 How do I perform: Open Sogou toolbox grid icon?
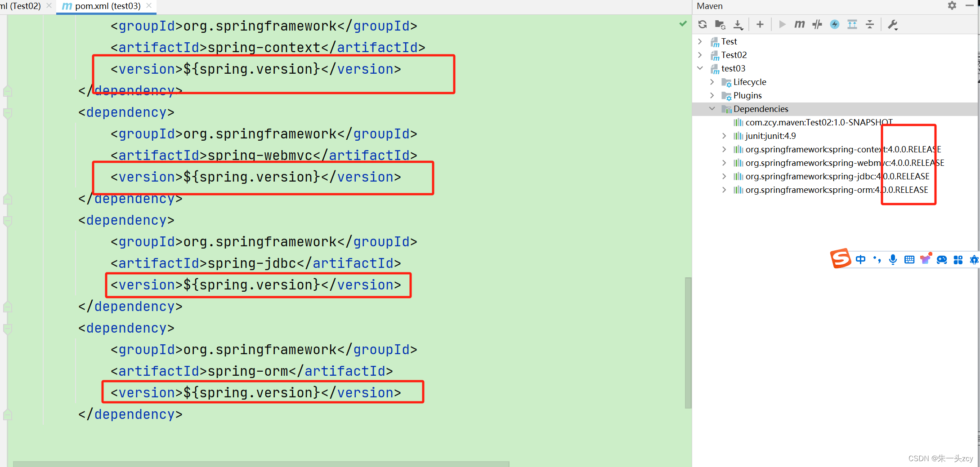pyautogui.click(x=958, y=259)
